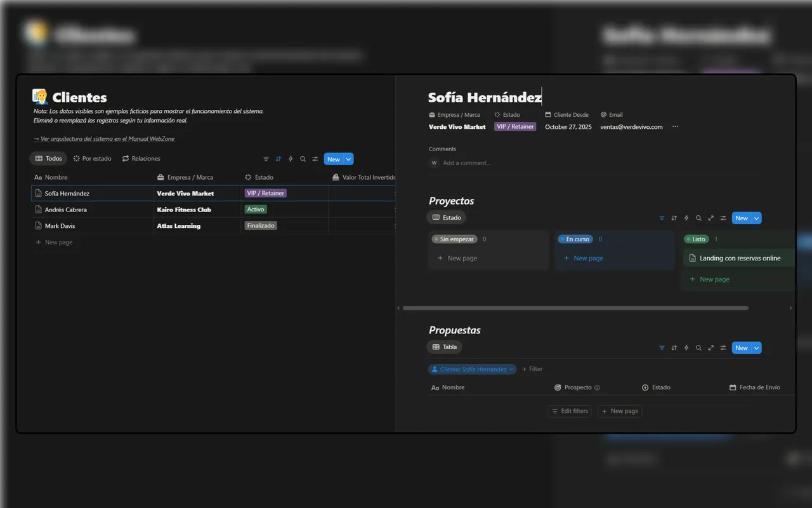
Task: Select the Kairo Fitness Club cell
Action: pyautogui.click(x=197, y=210)
